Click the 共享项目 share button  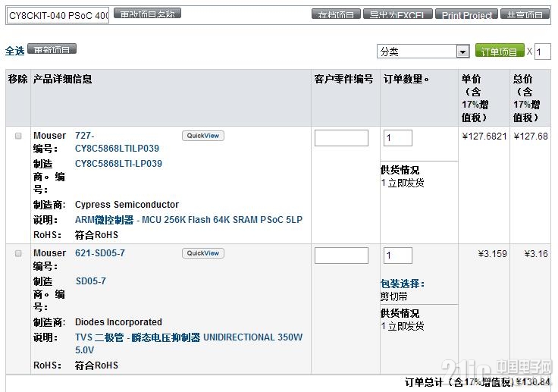coord(525,14)
